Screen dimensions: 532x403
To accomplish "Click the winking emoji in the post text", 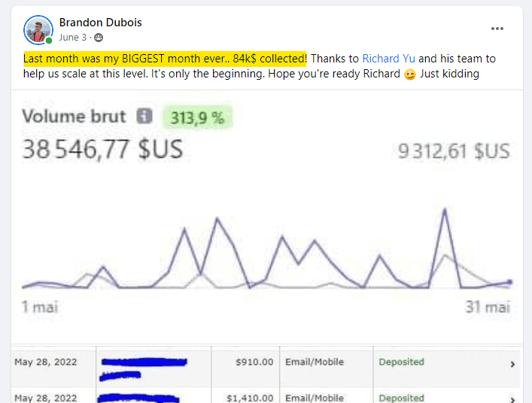I will (x=410, y=74).
